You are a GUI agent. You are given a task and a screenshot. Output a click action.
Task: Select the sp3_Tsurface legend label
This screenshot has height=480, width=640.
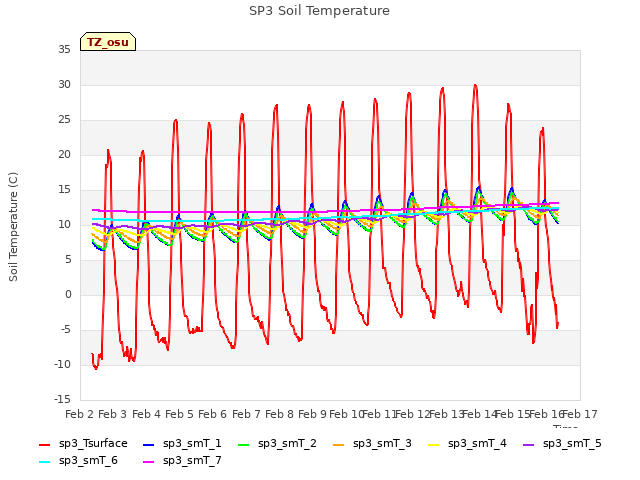tap(93, 443)
